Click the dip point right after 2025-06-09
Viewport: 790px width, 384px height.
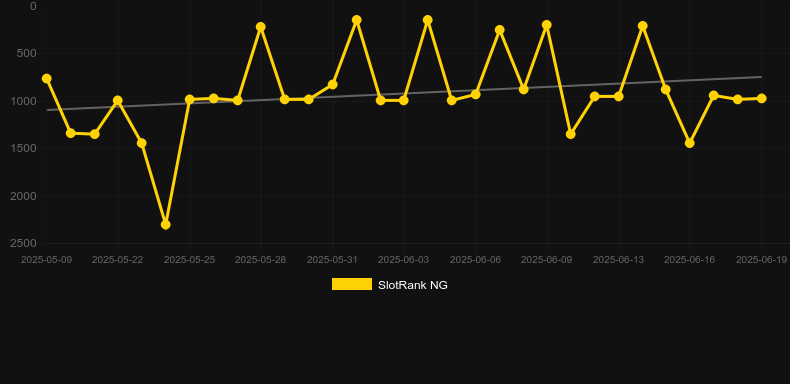point(571,134)
